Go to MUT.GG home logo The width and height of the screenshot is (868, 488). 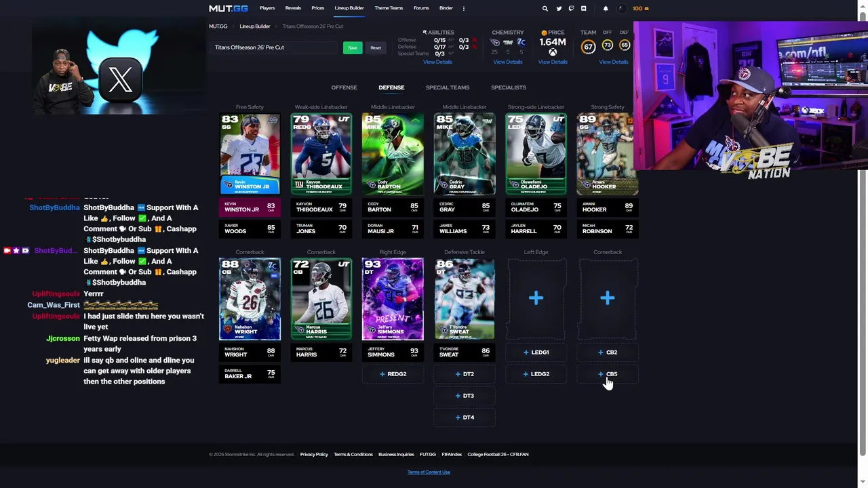[x=229, y=8]
